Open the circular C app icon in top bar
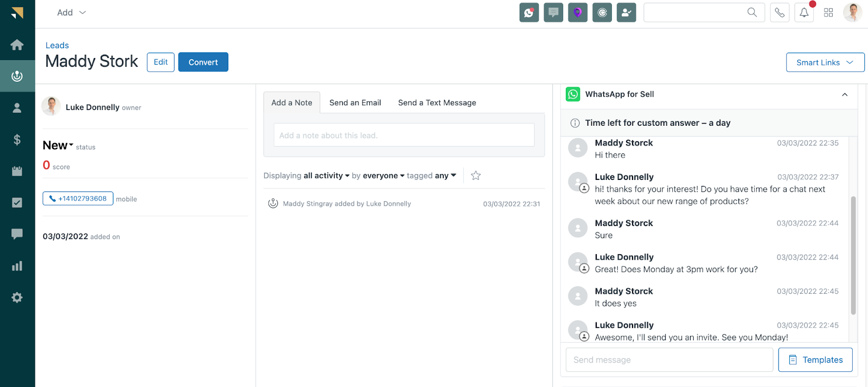The image size is (868, 387). point(602,12)
